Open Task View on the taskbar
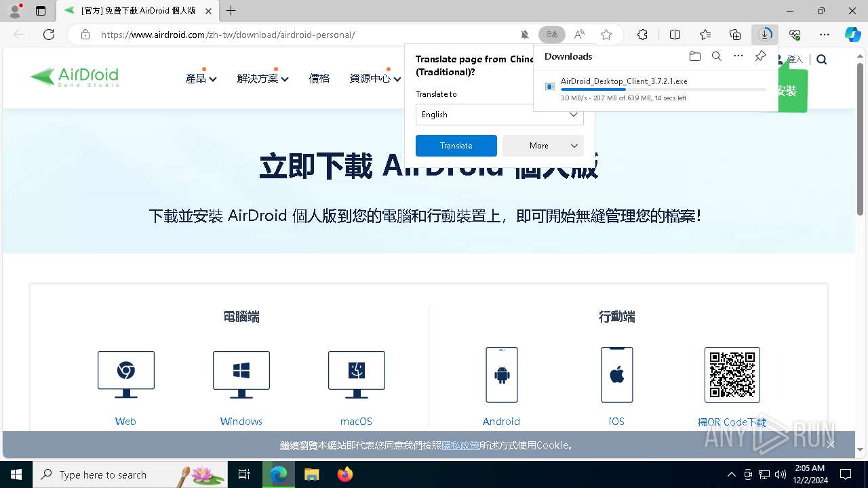The image size is (868, 488). [x=244, y=474]
